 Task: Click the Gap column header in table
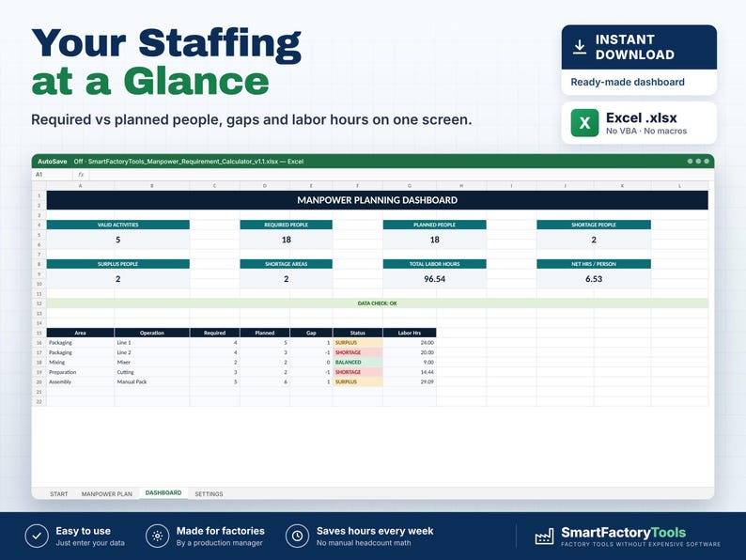pos(311,333)
